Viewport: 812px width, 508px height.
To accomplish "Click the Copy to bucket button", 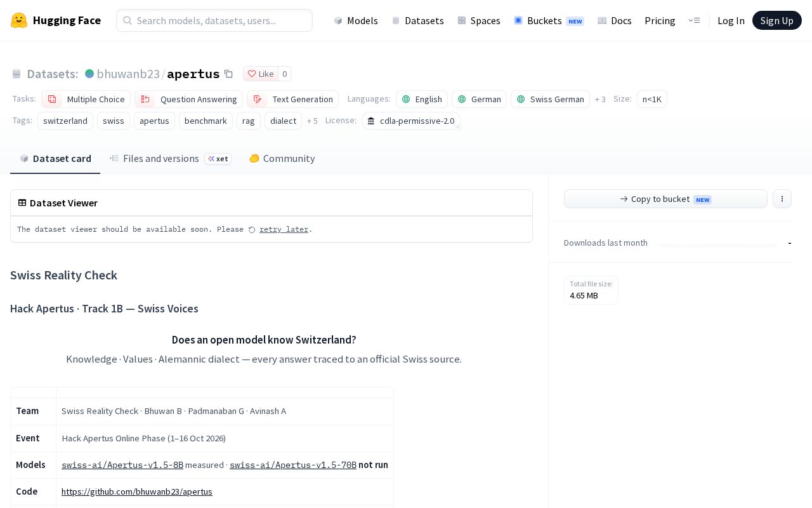I will (x=665, y=199).
